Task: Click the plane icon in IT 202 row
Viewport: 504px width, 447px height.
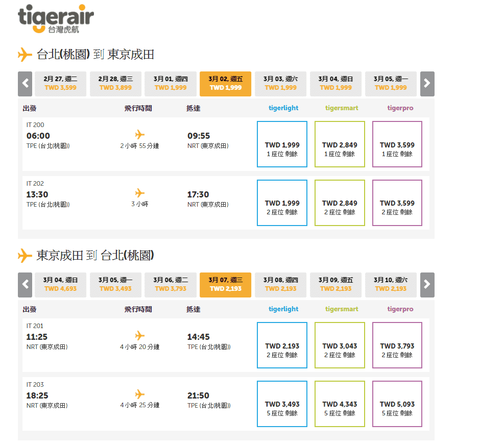Action: point(139,193)
